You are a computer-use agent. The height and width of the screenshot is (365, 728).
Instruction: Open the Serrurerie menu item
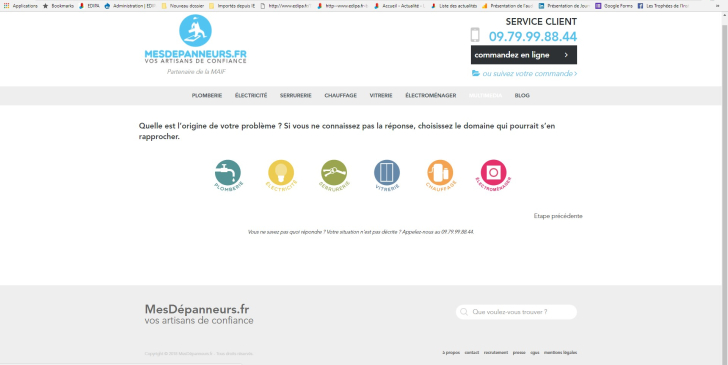tap(296, 96)
